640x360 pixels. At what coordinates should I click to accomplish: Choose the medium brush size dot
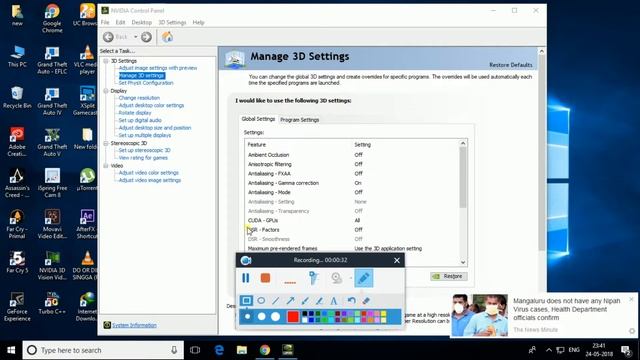(x=262, y=316)
